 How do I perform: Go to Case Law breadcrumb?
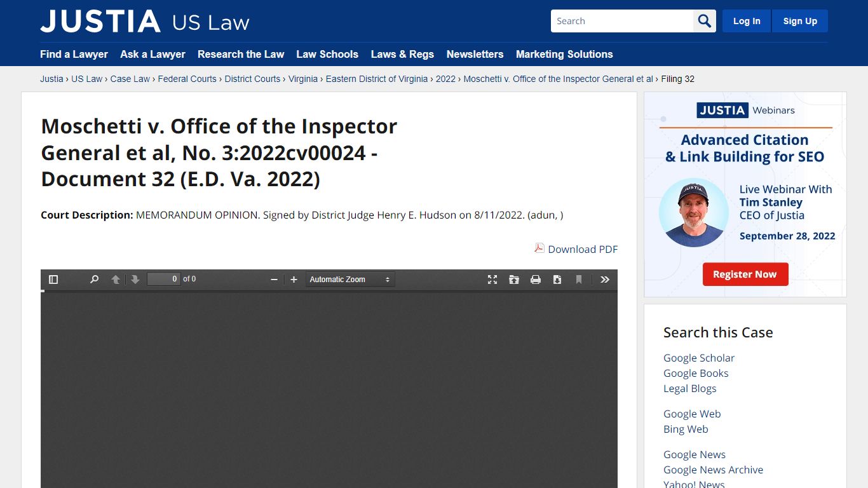(130, 79)
